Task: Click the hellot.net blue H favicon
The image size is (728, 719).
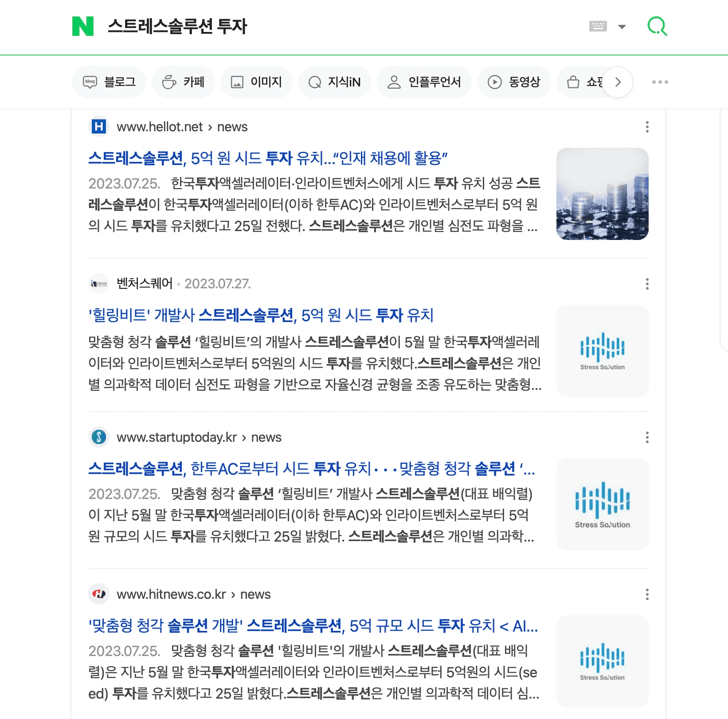Action: click(99, 127)
